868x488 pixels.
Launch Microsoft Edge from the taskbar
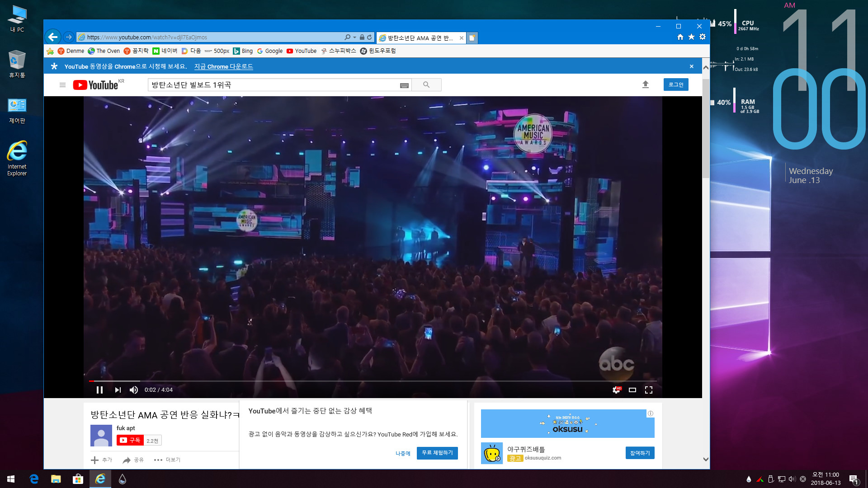[x=34, y=479]
